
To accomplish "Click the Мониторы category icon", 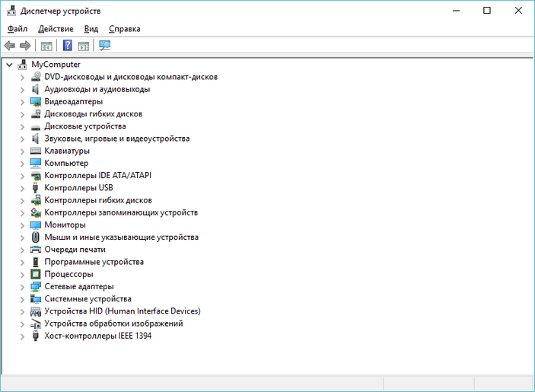I will click(36, 225).
